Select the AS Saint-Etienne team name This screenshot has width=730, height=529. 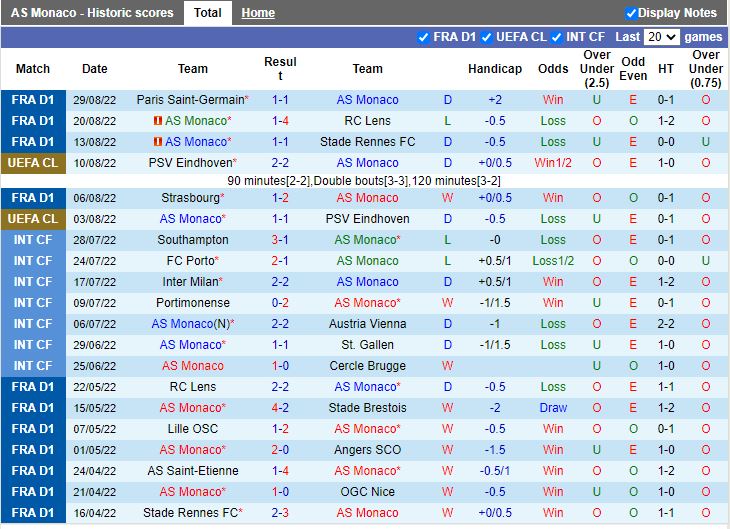pyautogui.click(x=193, y=470)
